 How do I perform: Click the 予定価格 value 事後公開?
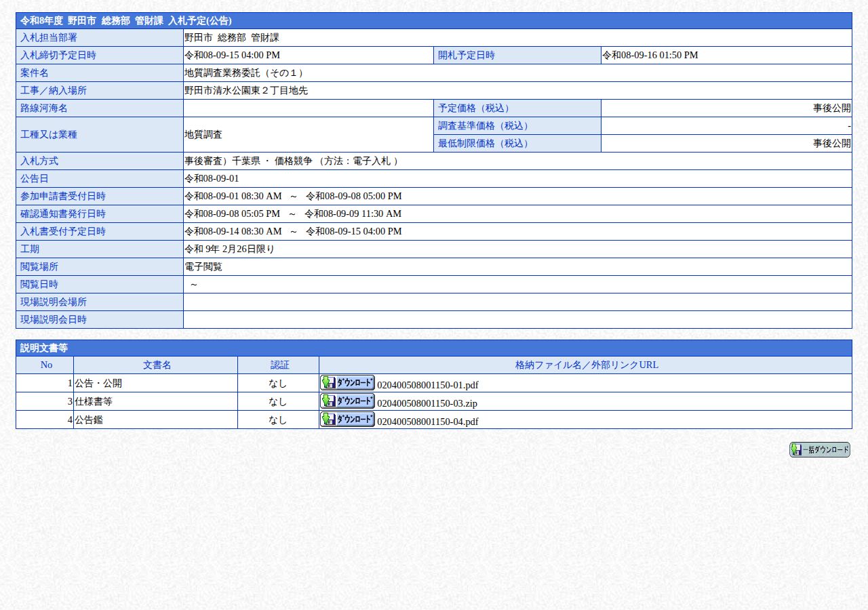[832, 108]
